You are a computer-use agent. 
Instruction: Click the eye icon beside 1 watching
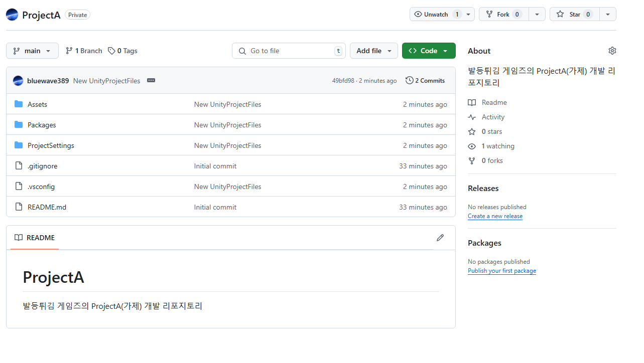tap(472, 146)
